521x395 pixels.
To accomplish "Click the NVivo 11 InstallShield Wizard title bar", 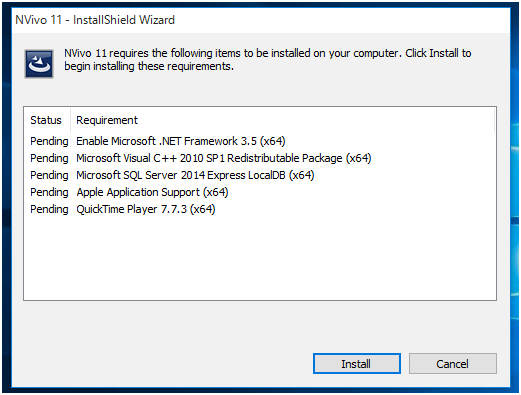I will (261, 20).
